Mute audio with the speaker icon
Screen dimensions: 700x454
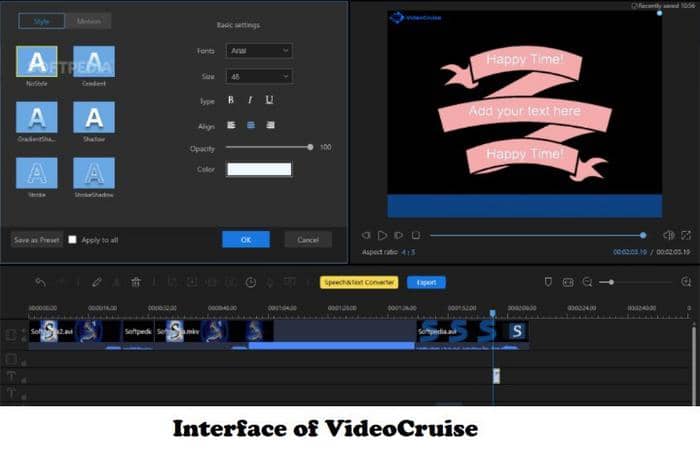pos(668,235)
